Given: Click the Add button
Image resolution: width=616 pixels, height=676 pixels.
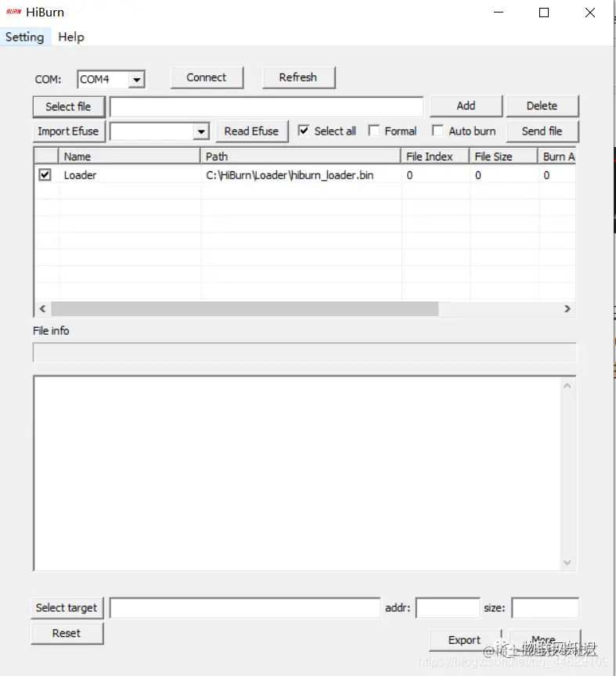Looking at the screenshot, I should [466, 106].
